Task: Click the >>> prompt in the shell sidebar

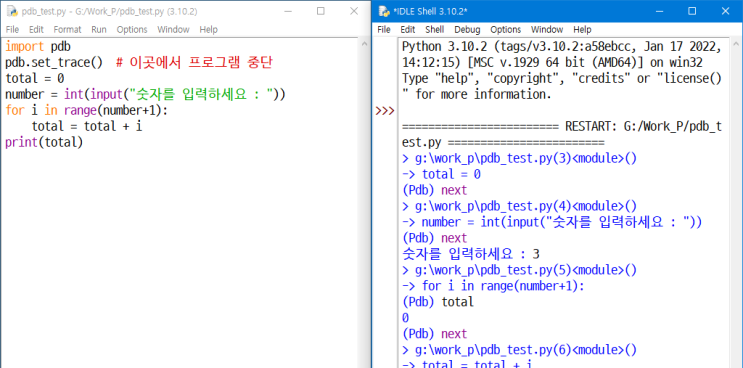Action: pos(385,110)
